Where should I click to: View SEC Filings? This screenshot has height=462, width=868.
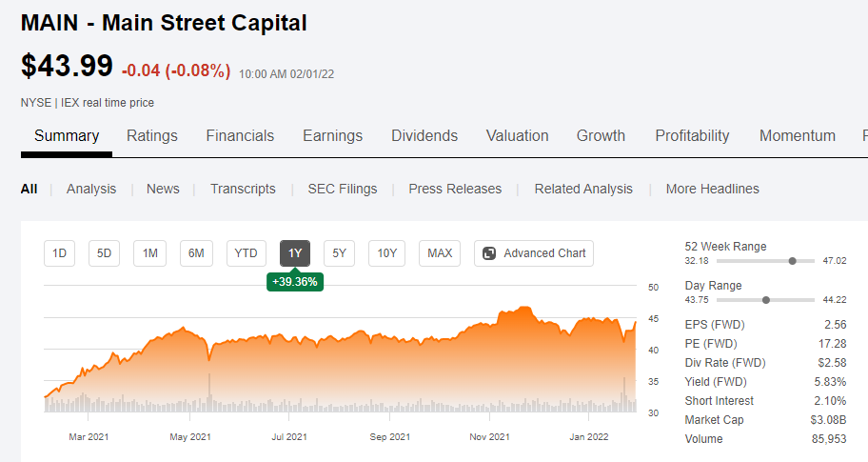(x=343, y=189)
